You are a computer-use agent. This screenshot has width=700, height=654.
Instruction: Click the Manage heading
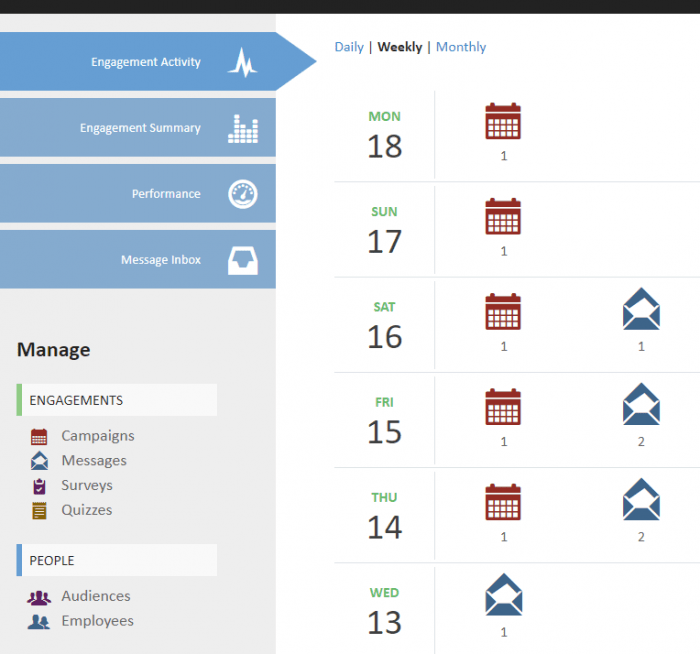tap(54, 350)
